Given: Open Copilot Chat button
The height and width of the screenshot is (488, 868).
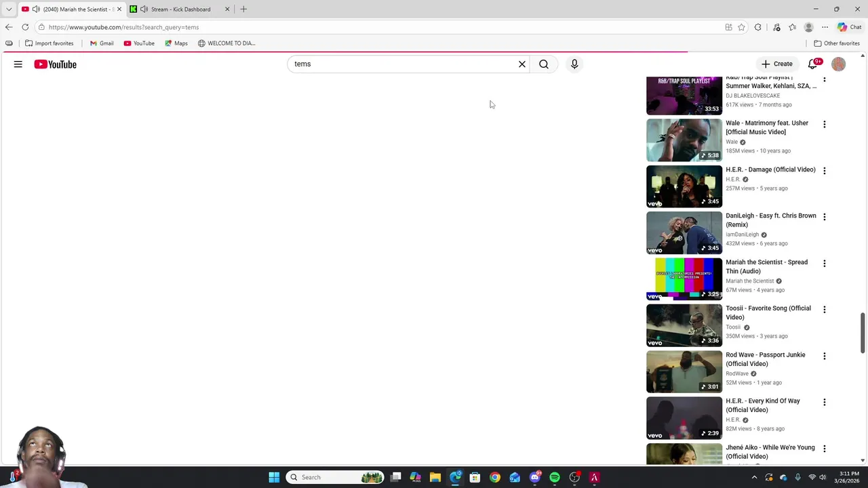Looking at the screenshot, I should (849, 27).
